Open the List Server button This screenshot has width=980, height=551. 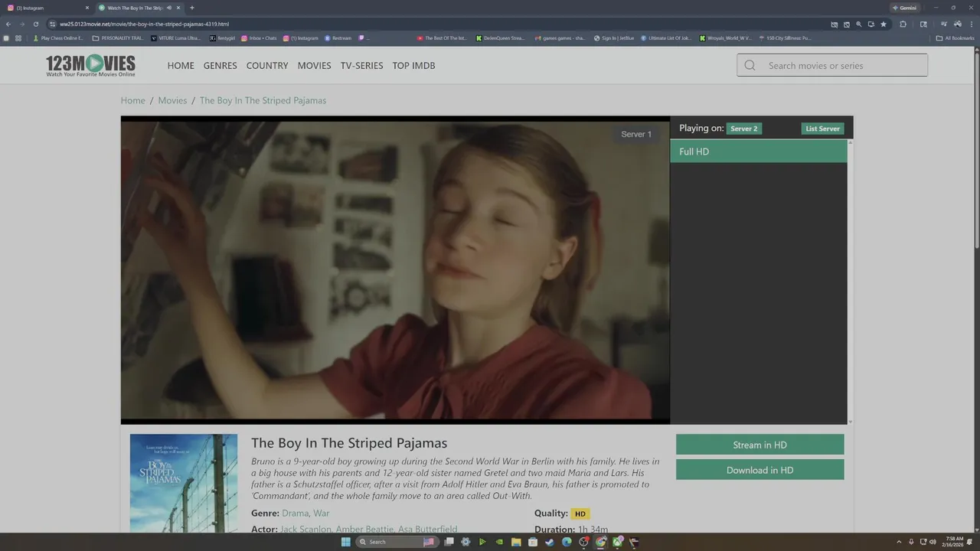click(822, 129)
